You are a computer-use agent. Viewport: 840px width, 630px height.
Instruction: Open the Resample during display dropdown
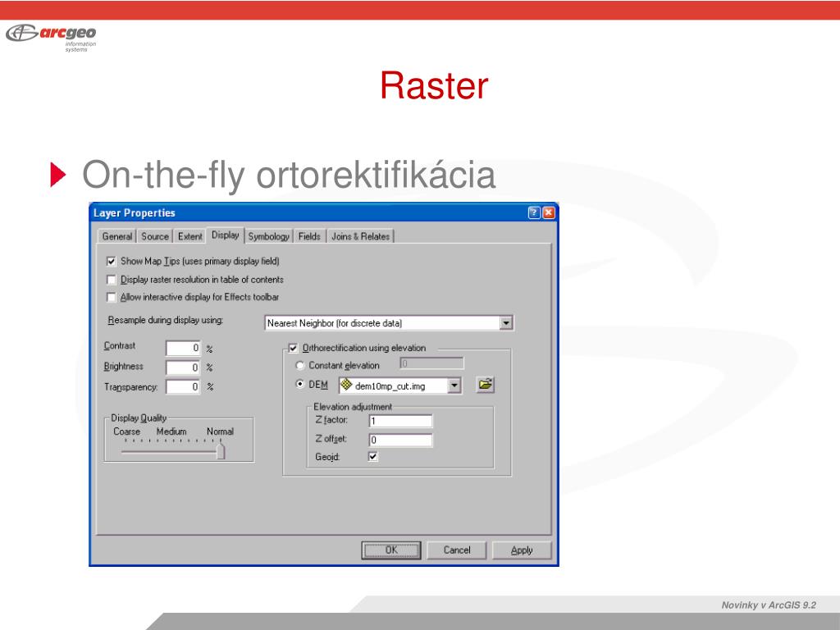tap(505, 323)
